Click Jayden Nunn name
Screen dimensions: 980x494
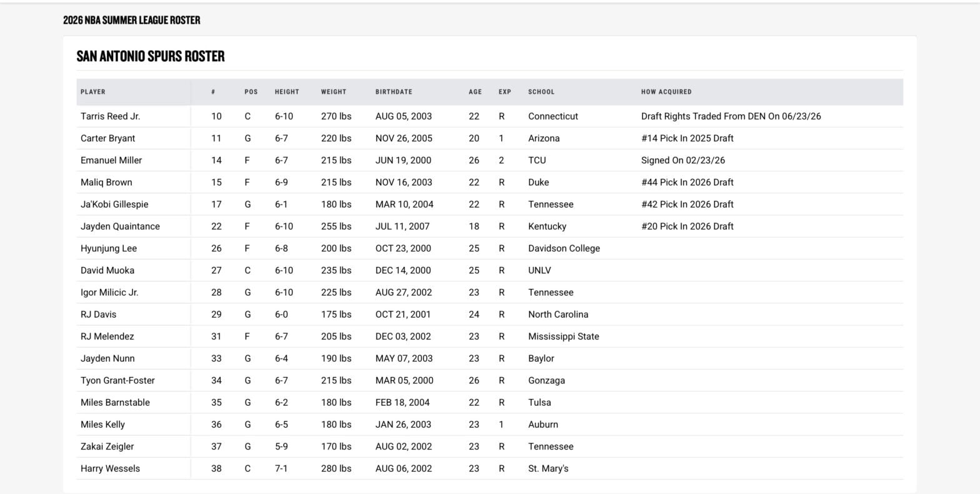click(107, 358)
